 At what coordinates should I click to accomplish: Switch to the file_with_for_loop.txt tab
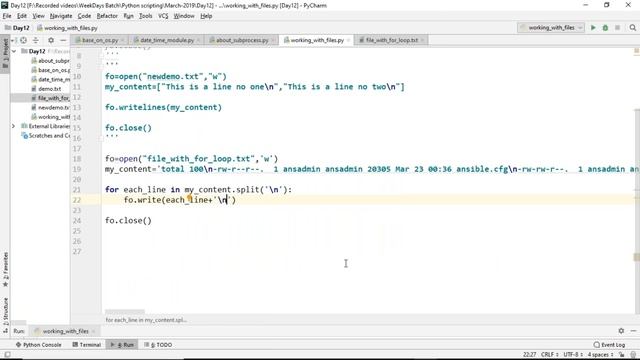(391, 40)
